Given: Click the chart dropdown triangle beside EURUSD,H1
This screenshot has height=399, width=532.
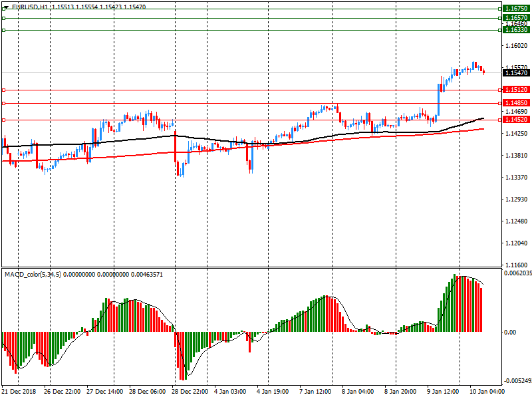Looking at the screenshot, I should coord(6,6).
